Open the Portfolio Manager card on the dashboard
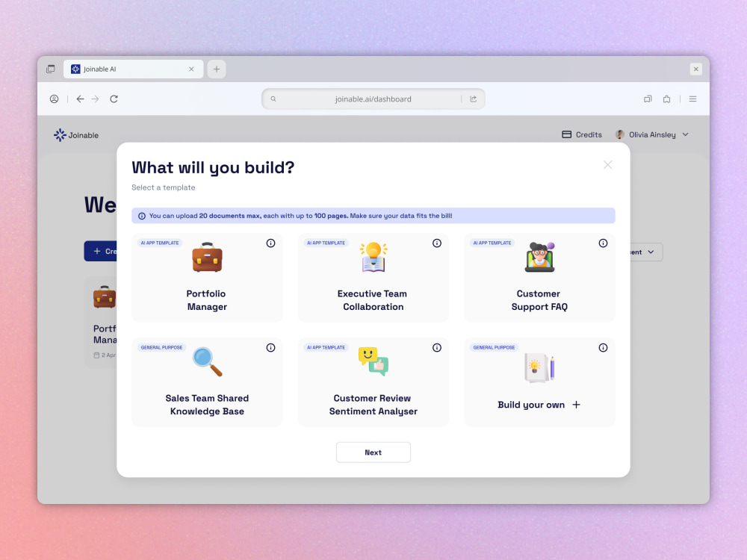 101,322
